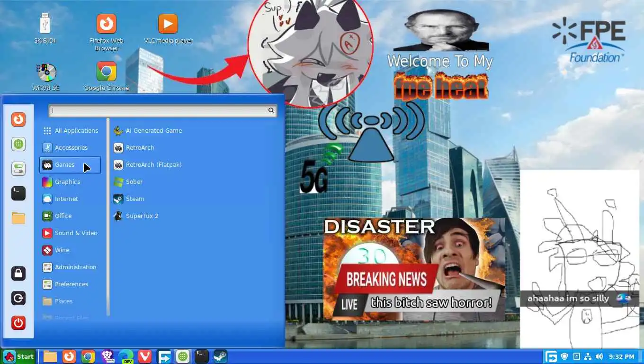Select the Office category
Image resolution: width=644 pixels, height=364 pixels.
[x=70, y=216]
